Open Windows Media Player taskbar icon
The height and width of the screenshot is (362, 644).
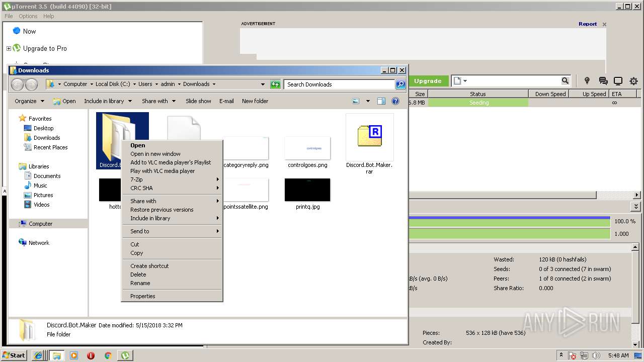pos(74,355)
